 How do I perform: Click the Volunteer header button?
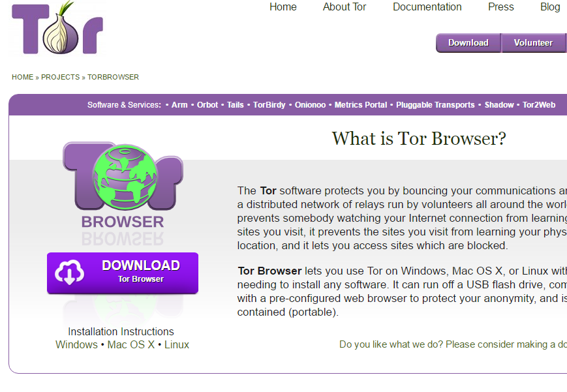[534, 43]
